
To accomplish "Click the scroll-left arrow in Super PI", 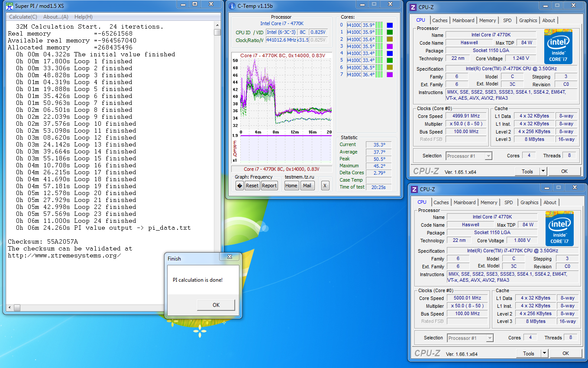I will coord(10,308).
